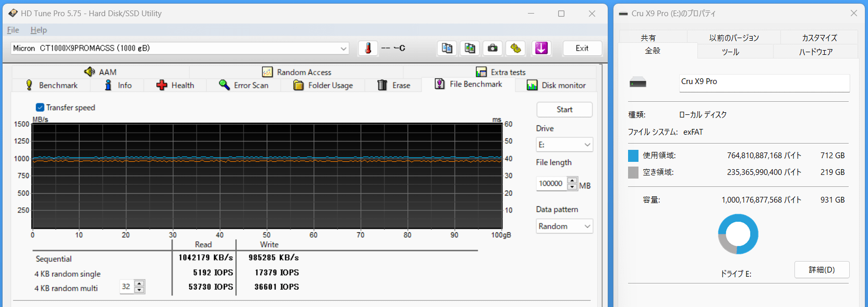Switch to the Error Scan tab
This screenshot has height=307, width=868.
click(244, 85)
